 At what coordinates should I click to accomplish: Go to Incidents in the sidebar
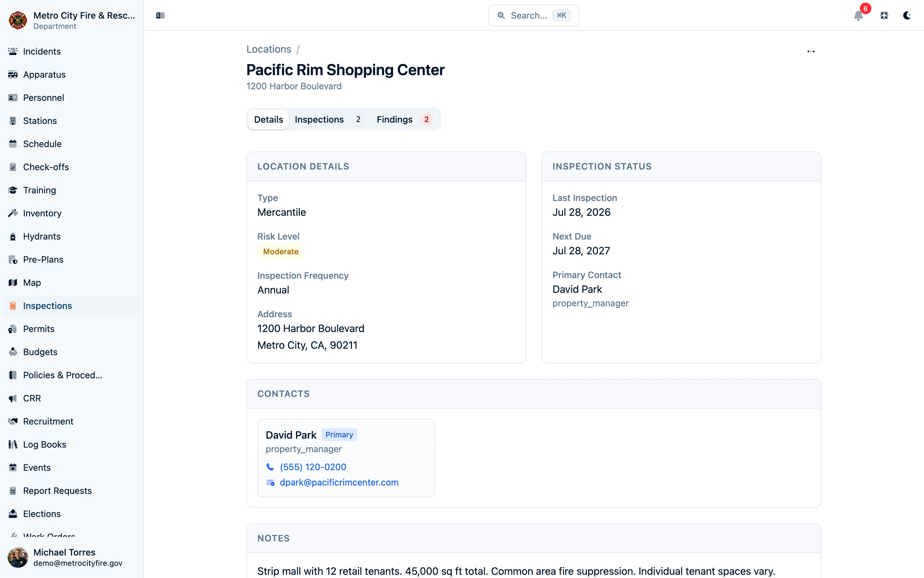[x=72, y=51]
